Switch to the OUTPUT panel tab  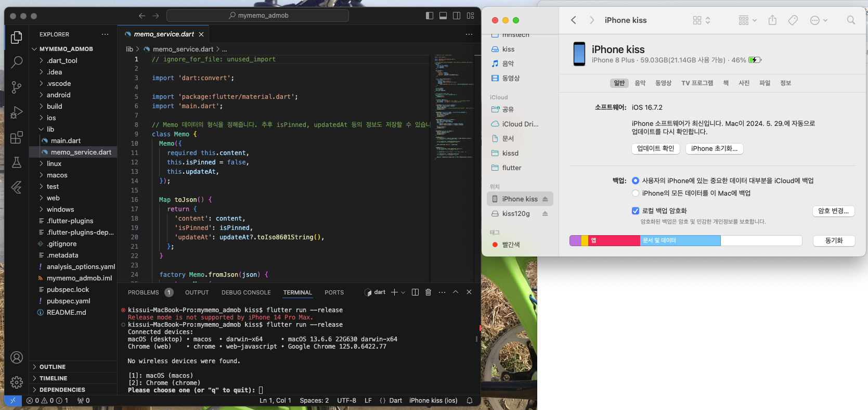(x=197, y=292)
